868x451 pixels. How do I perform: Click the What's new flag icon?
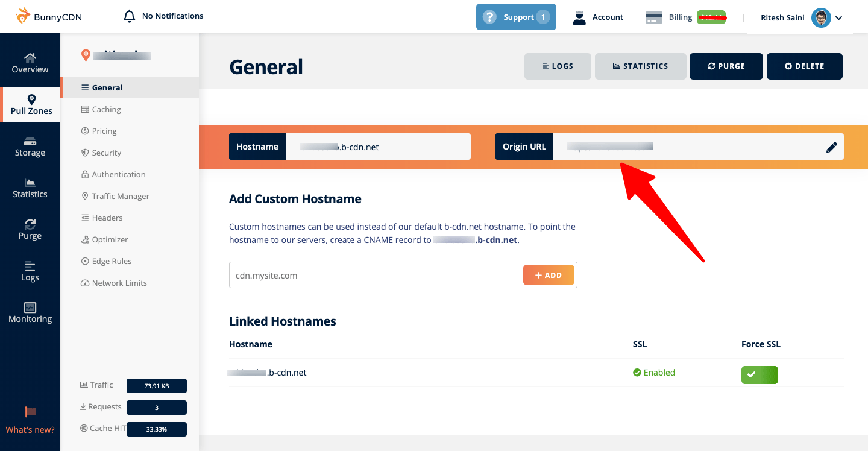point(30,412)
